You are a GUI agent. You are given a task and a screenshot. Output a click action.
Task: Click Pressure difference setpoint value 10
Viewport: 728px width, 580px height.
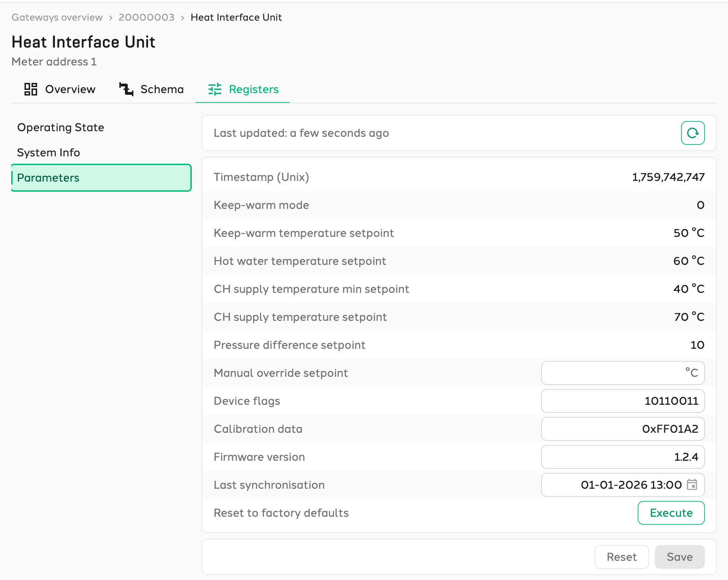[x=697, y=345]
